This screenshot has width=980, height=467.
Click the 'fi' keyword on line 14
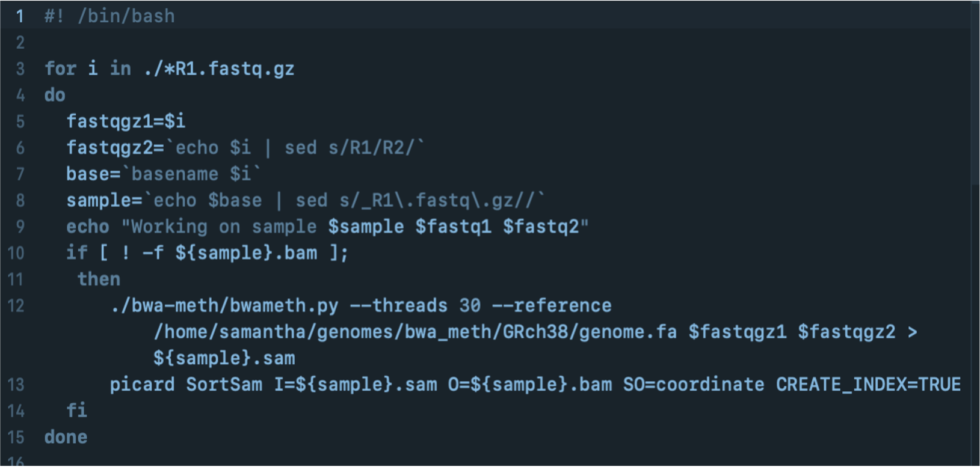pos(76,411)
